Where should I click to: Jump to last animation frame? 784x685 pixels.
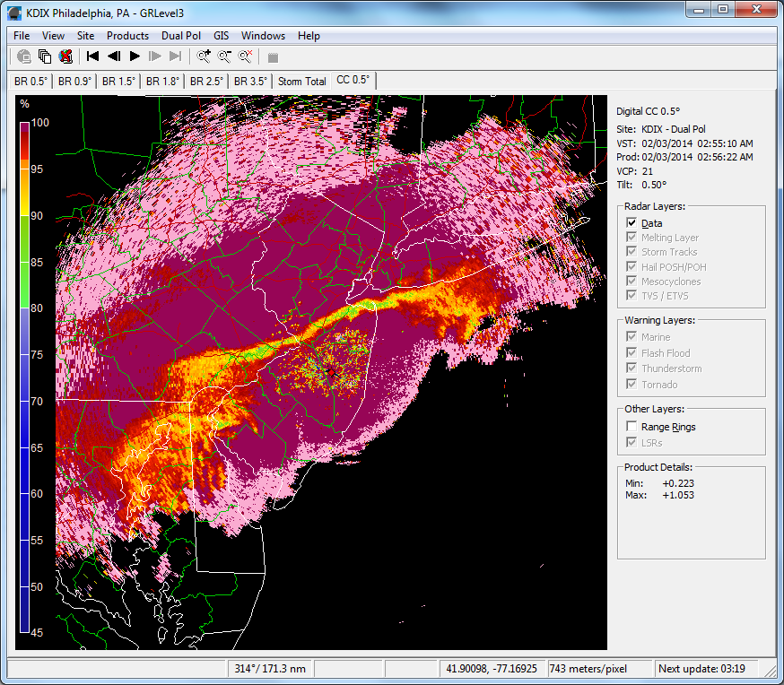click(176, 56)
